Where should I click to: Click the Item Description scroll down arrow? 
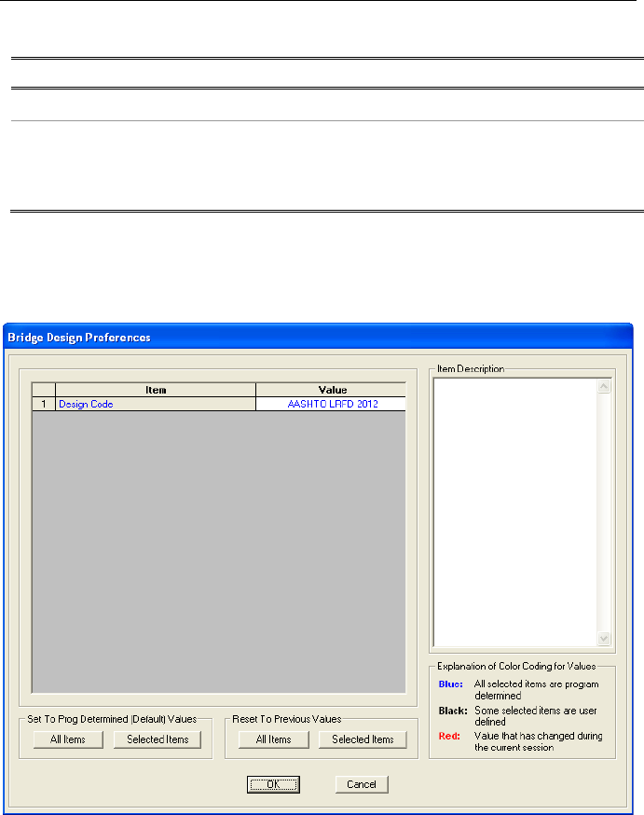tap(604, 638)
